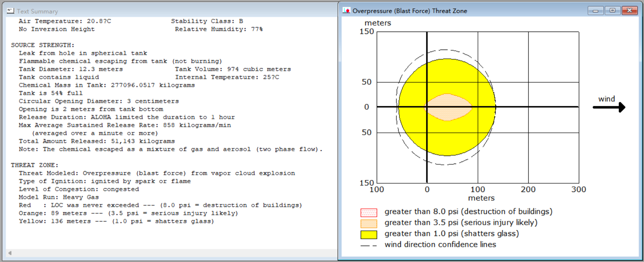Click 'No Inversion Height' text
The width and height of the screenshot is (644, 262).
pos(57,29)
